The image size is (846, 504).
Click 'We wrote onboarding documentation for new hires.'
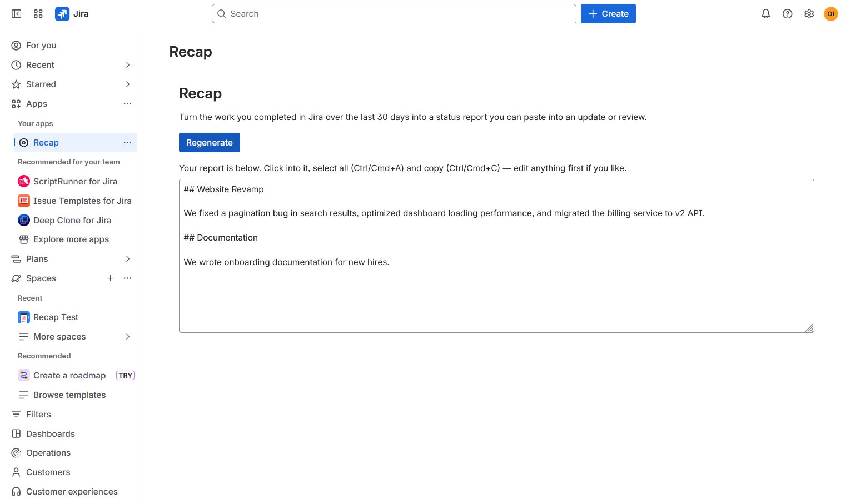point(287,262)
